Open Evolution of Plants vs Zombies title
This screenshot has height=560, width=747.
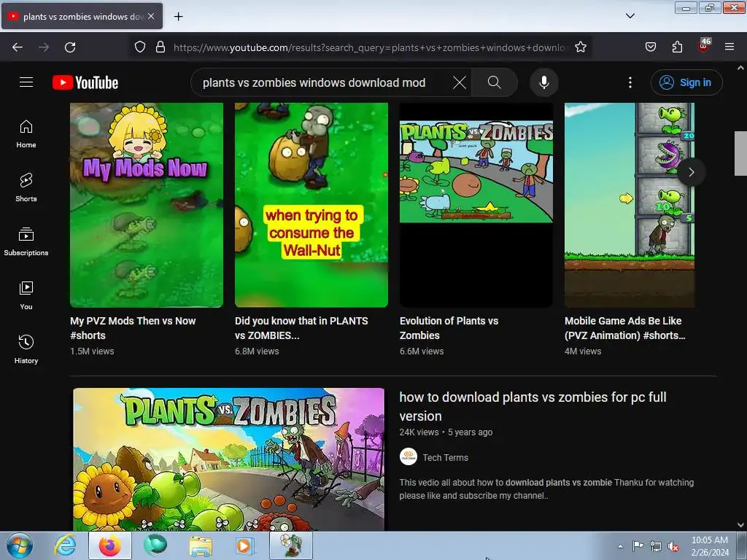449,328
